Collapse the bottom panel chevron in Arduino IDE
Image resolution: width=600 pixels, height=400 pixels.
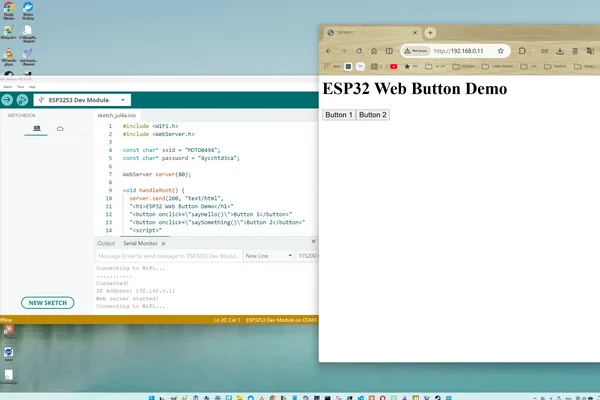coord(313,241)
